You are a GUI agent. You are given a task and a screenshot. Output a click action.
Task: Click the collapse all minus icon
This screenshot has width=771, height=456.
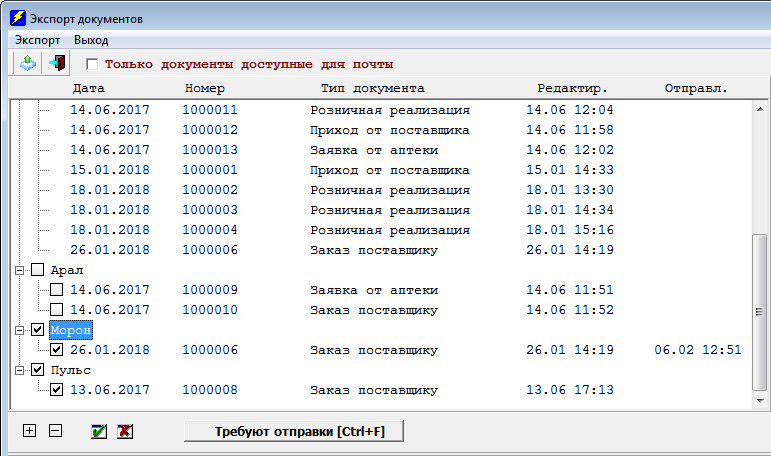56,430
